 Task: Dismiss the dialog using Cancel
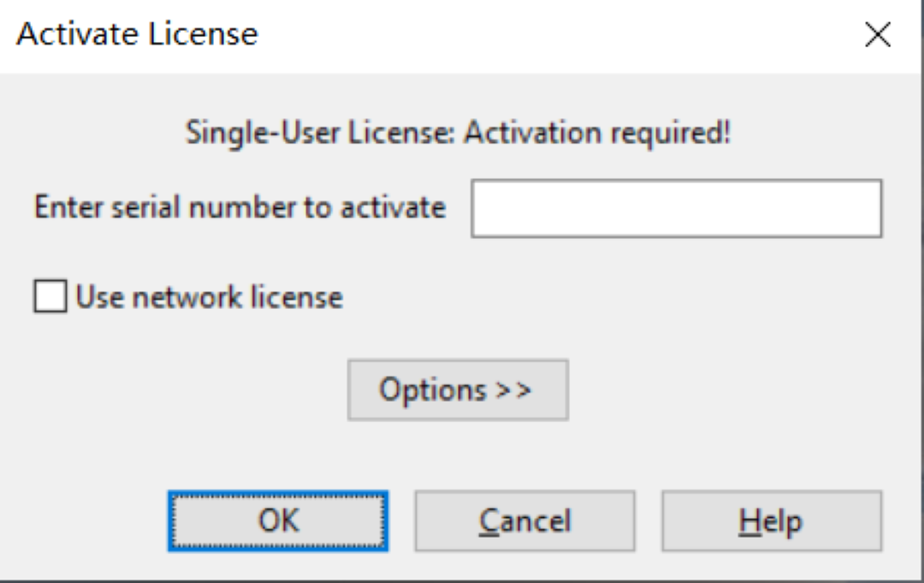524,521
